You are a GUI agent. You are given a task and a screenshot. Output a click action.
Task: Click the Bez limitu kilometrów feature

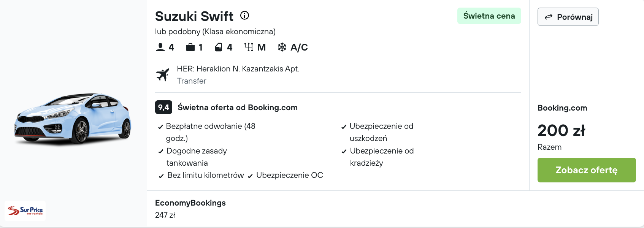(201, 175)
